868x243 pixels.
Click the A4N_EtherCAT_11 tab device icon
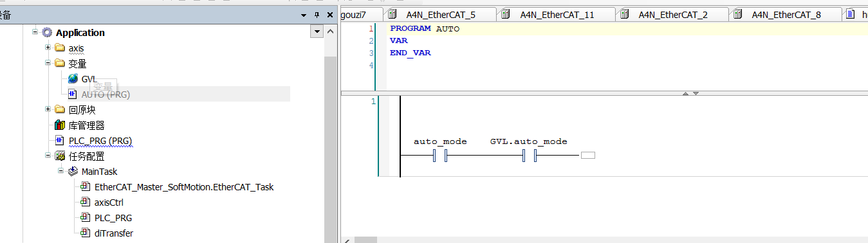click(x=506, y=14)
